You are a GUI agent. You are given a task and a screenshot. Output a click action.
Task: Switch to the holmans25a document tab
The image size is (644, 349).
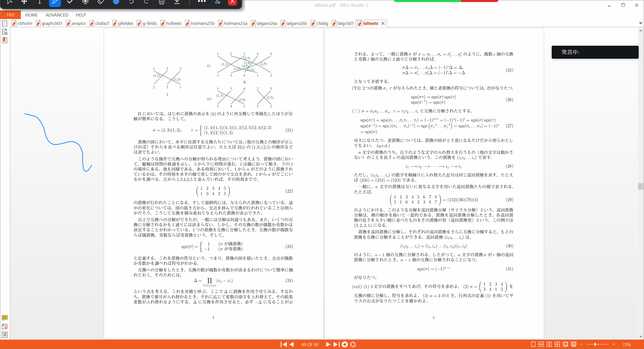233,23
